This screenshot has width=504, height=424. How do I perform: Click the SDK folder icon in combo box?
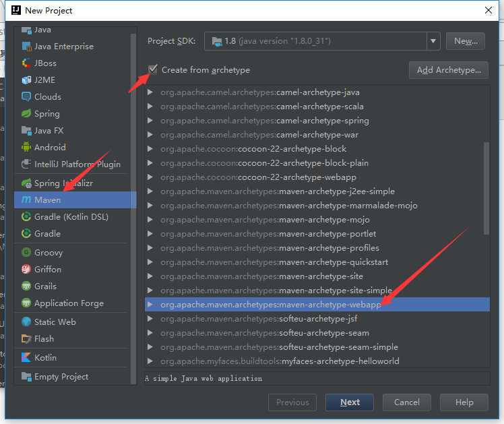(217, 42)
